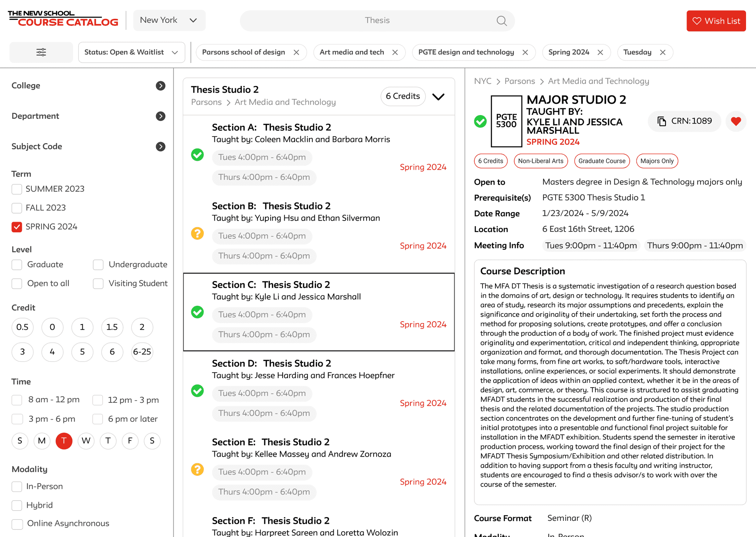The height and width of the screenshot is (537, 756).
Task: Open the filter settings sliders icon
Action: point(41,52)
